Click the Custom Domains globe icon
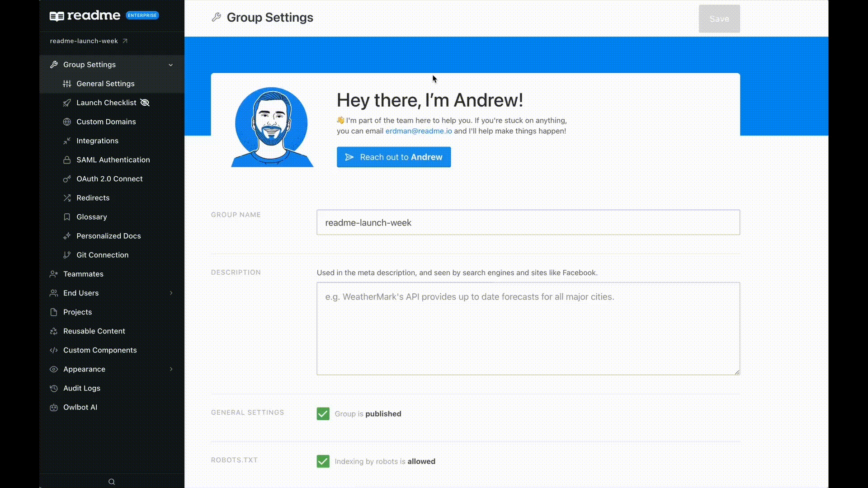Viewport: 868px width, 488px height. pyautogui.click(x=67, y=122)
